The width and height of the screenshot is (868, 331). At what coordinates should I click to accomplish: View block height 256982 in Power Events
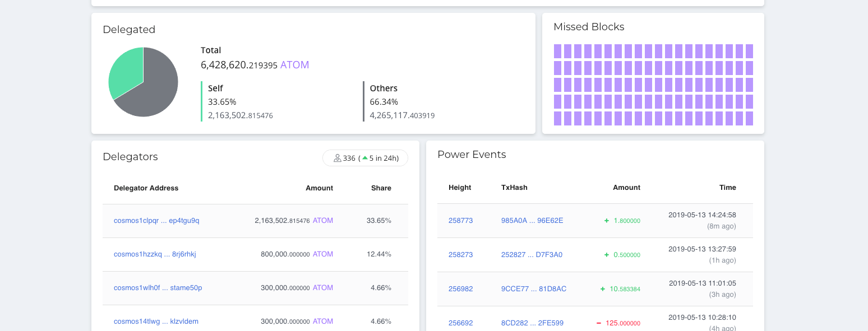pyautogui.click(x=460, y=289)
